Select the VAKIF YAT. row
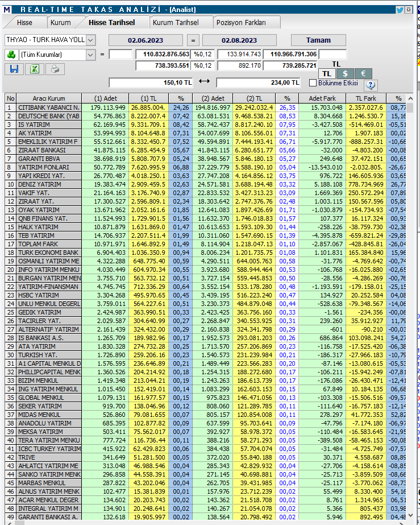 tap(206, 193)
